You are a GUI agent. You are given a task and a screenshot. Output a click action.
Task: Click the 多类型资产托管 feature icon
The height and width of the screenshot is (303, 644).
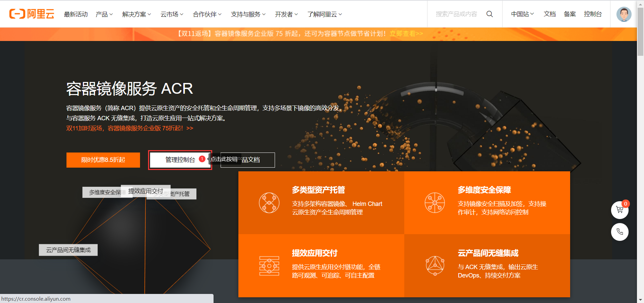(269, 203)
